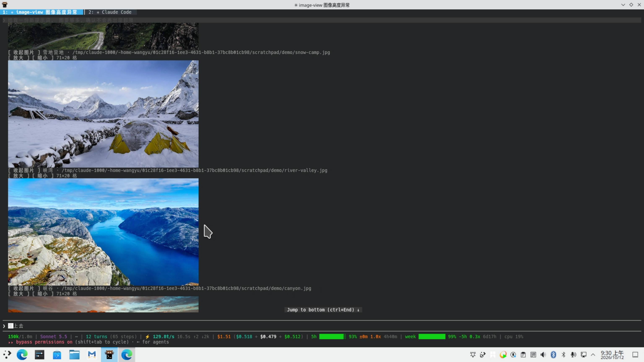The image size is (644, 362).
Task: Click 收起图片 on the canyon.jpg row
Action: (24, 288)
